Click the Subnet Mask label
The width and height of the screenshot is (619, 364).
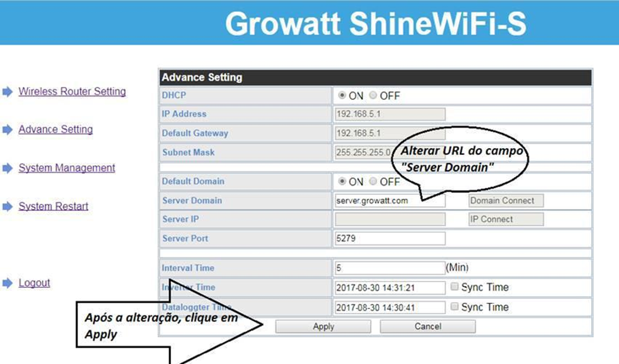[x=188, y=152]
